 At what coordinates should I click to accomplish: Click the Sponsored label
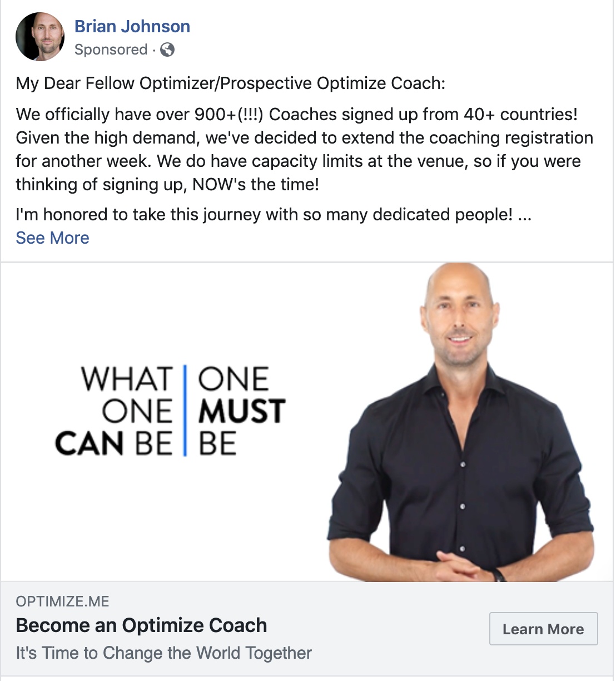111,50
